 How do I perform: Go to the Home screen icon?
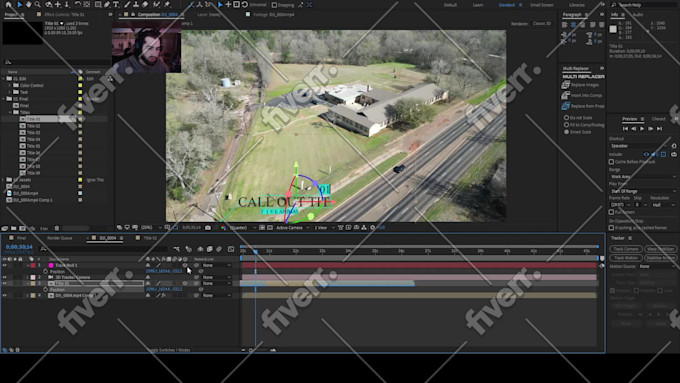click(8, 4)
